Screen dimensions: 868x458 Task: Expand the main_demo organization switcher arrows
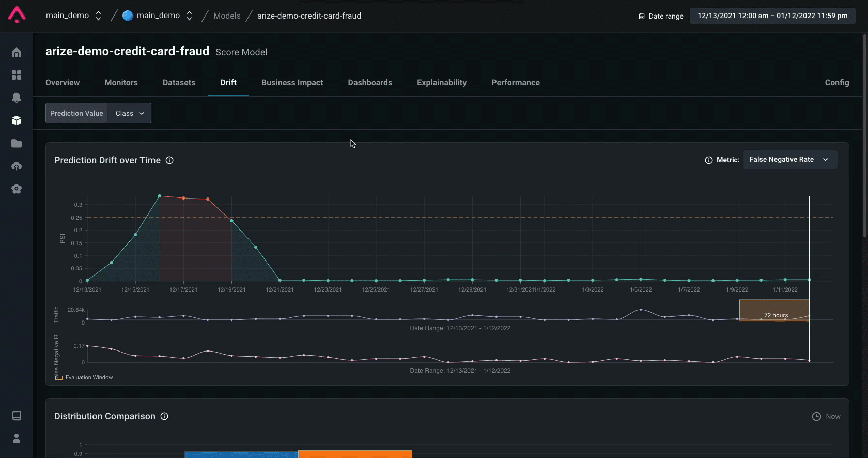tap(98, 16)
